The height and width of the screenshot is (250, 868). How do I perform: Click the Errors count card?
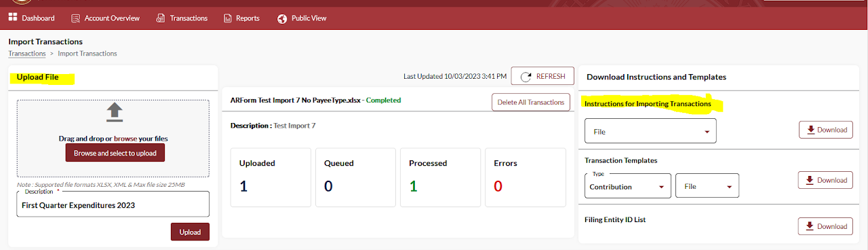pos(526,177)
